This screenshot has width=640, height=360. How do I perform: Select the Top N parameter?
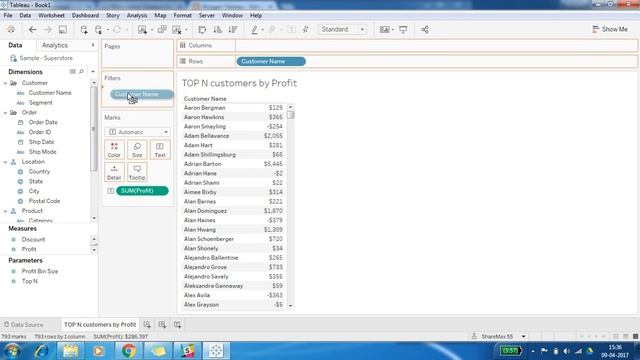[29, 281]
